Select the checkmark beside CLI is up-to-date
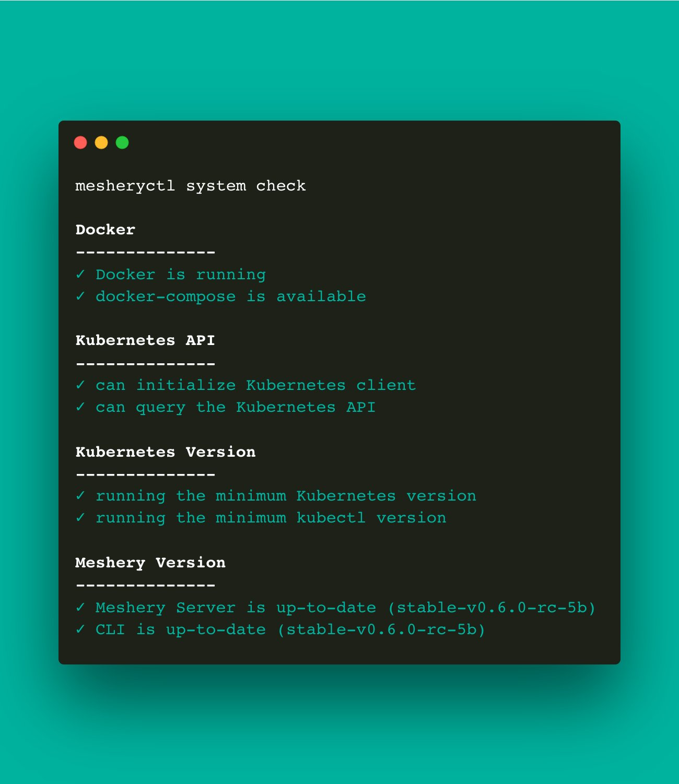Screen dimensions: 679x784 pos(81,629)
